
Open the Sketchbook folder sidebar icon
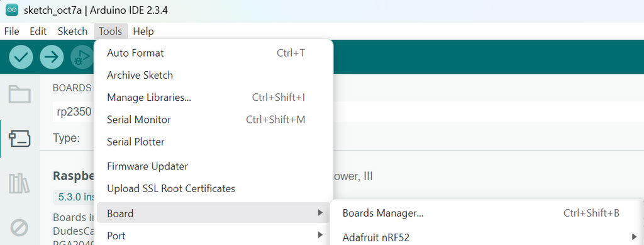pos(19,94)
